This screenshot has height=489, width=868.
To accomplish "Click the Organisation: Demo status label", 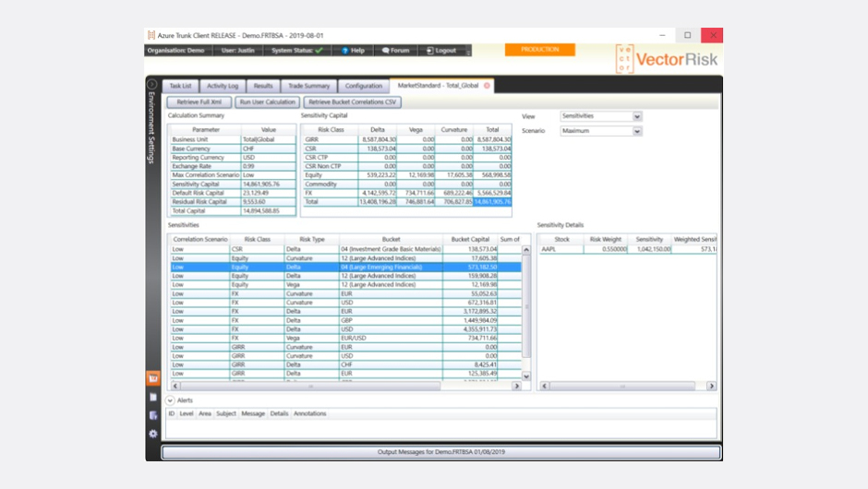I will [176, 51].
